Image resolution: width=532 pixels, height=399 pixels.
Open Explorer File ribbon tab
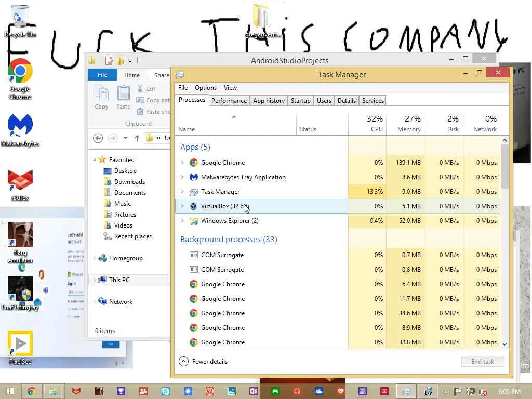[102, 75]
